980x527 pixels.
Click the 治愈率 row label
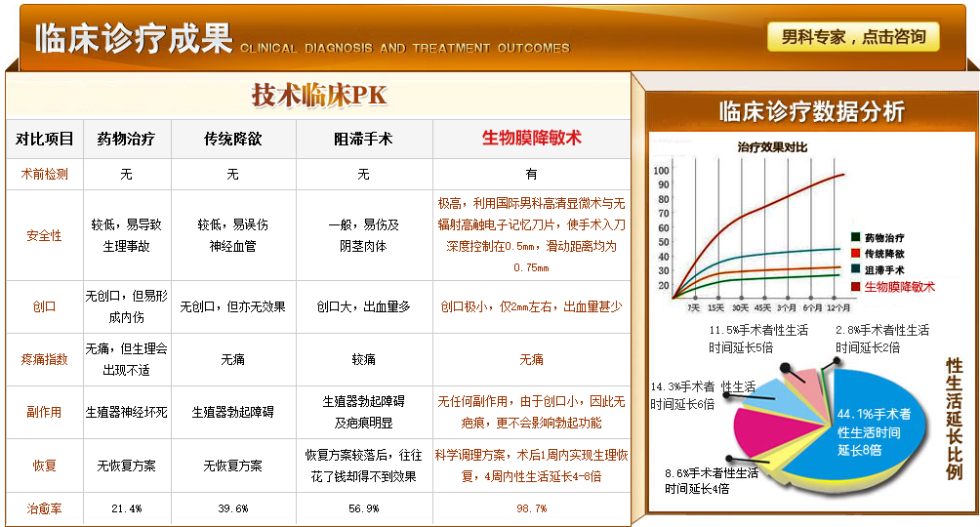click(44, 508)
